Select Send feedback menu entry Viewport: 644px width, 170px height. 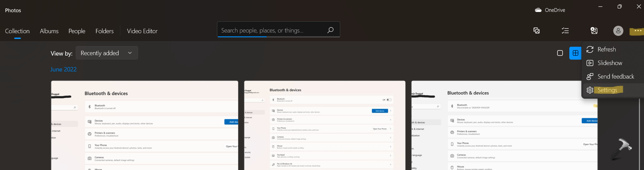coord(616,77)
